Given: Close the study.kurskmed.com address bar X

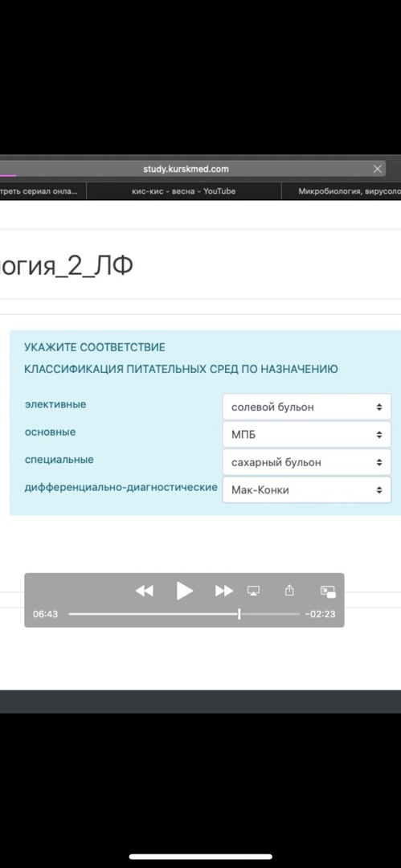Looking at the screenshot, I should tap(377, 169).
